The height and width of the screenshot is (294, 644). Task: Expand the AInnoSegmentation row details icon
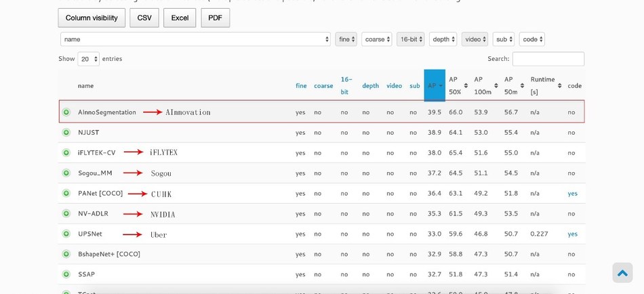click(x=66, y=112)
